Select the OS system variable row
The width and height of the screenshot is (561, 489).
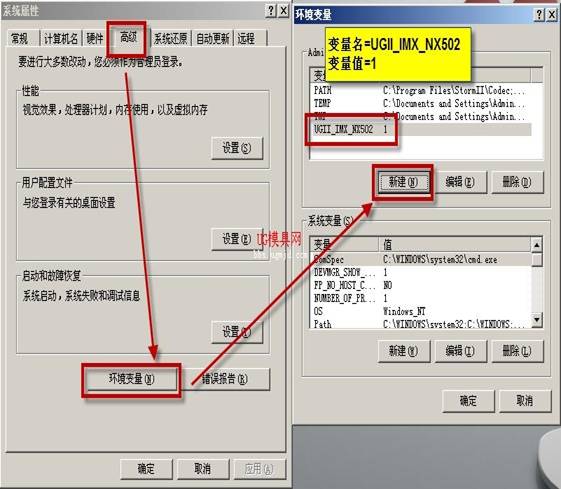(x=420, y=311)
